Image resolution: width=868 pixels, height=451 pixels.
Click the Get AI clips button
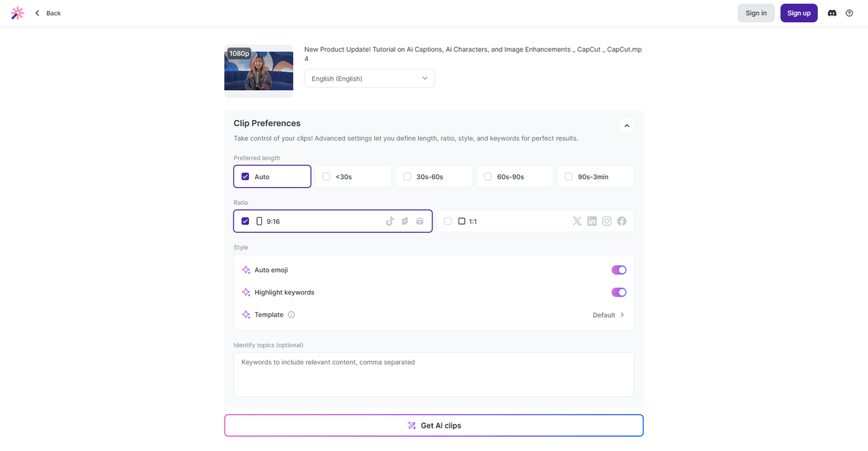coord(434,425)
